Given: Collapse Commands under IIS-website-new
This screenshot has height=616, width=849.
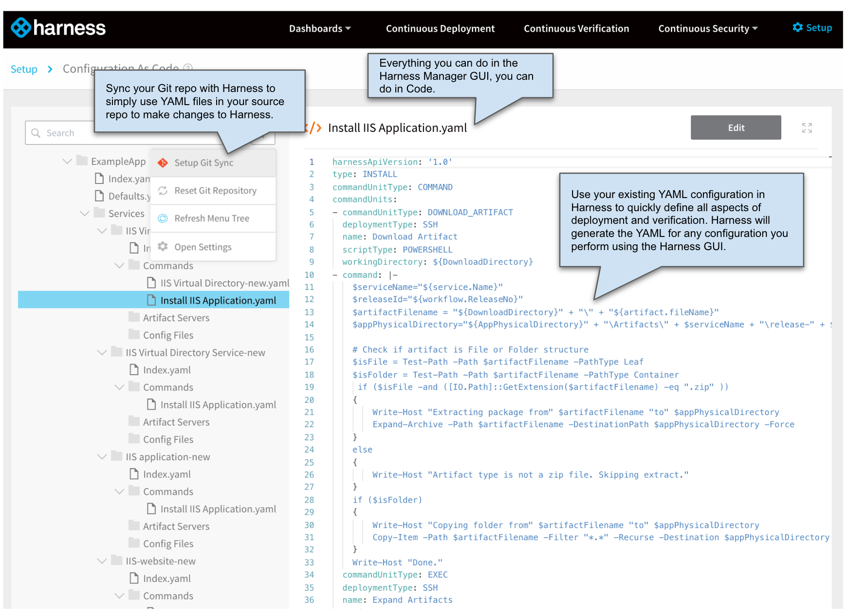Looking at the screenshot, I should coord(120,596).
